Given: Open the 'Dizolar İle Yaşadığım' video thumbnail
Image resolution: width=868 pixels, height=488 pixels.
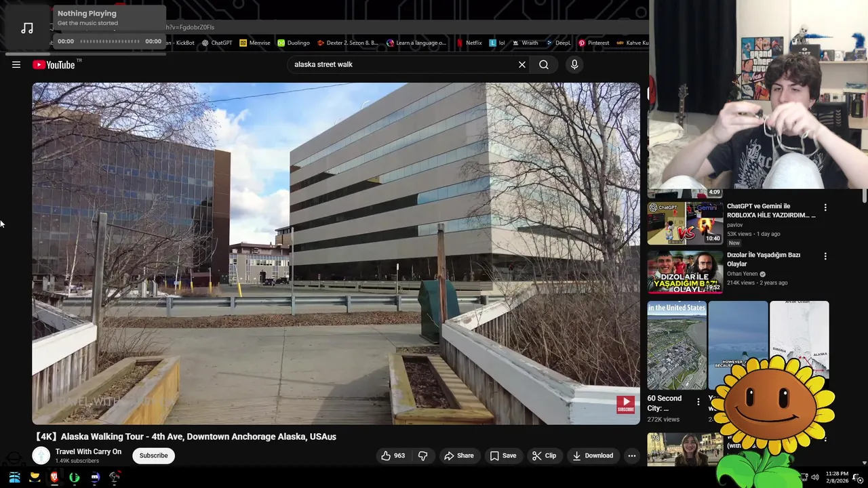Looking at the screenshot, I should (x=685, y=272).
